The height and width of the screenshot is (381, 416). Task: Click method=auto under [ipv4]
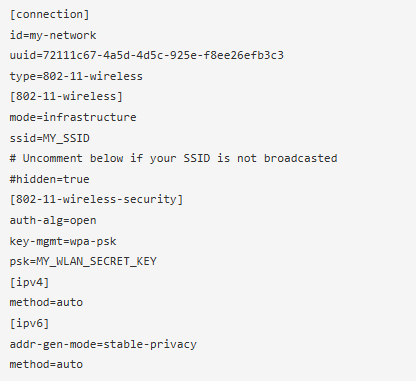(x=46, y=303)
